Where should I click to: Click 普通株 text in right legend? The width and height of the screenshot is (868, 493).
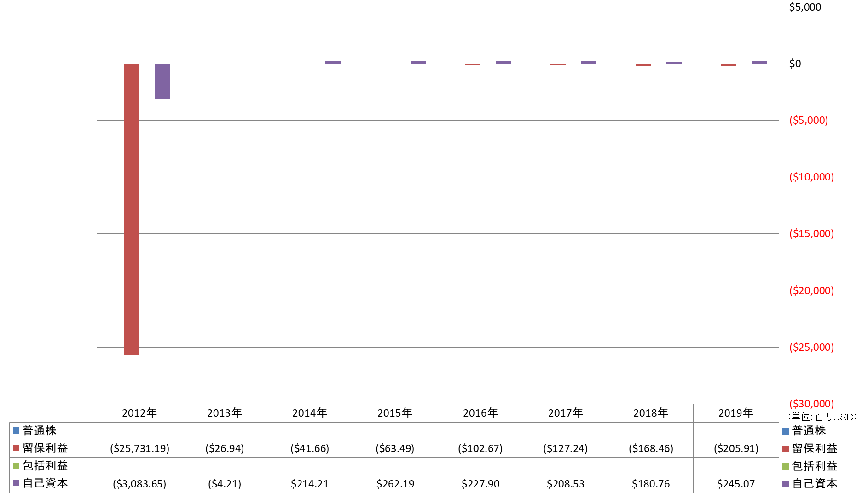[x=809, y=431]
